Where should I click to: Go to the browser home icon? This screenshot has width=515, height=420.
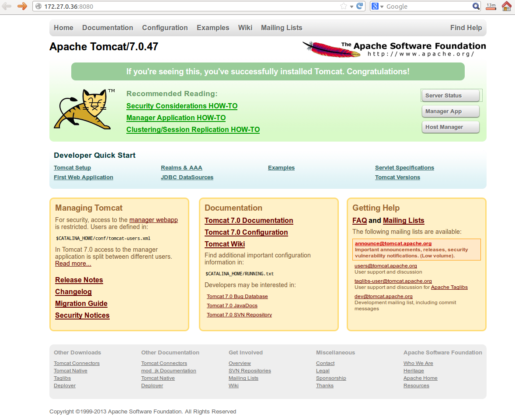click(x=507, y=6)
